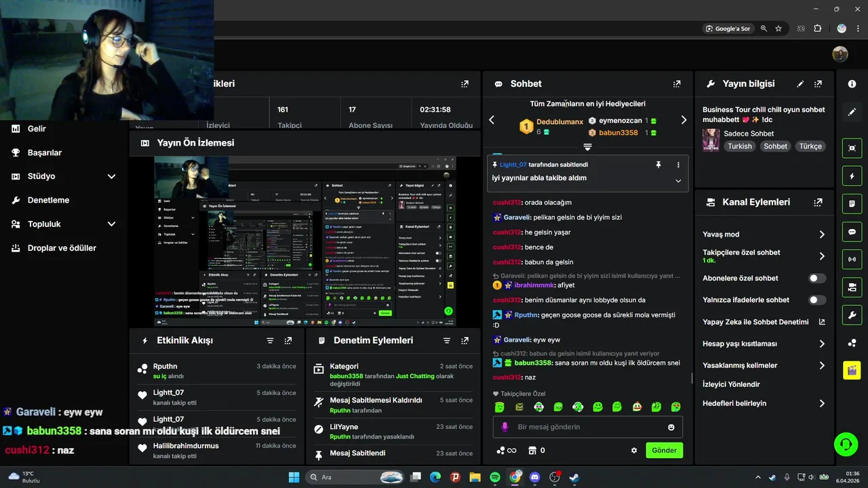Open channel points infinity balance icon

pos(507,450)
